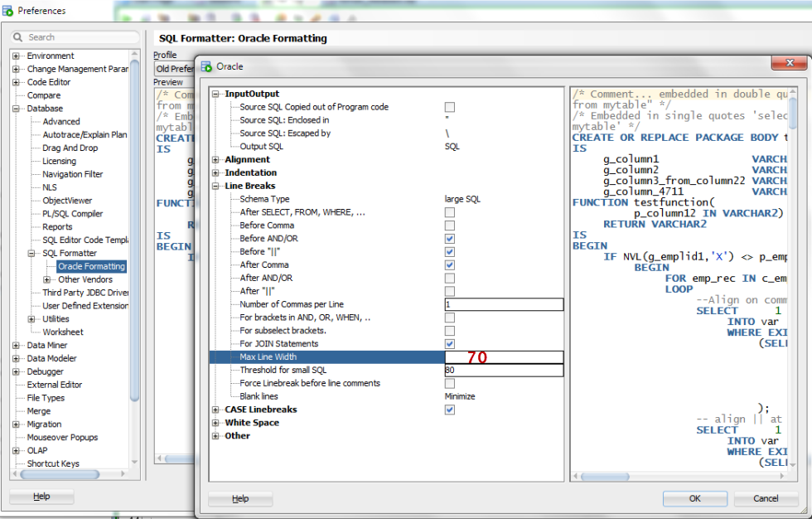Select Oracle Formatting in the tree
This screenshot has height=519, width=812.
point(91,267)
